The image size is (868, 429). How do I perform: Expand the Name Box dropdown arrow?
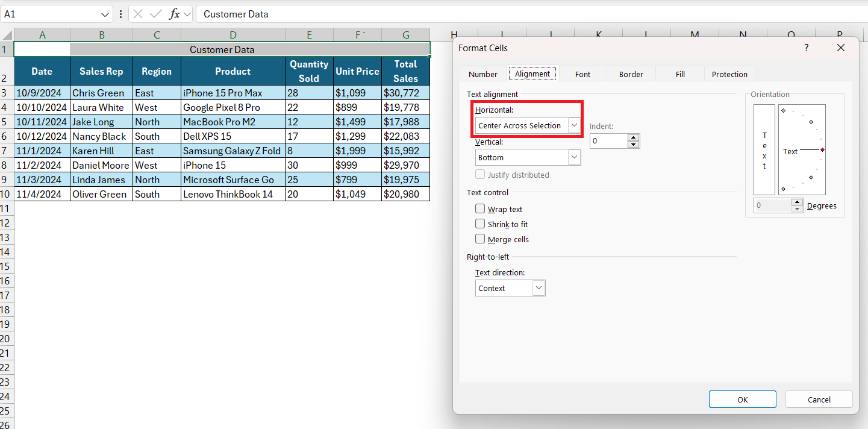(105, 14)
